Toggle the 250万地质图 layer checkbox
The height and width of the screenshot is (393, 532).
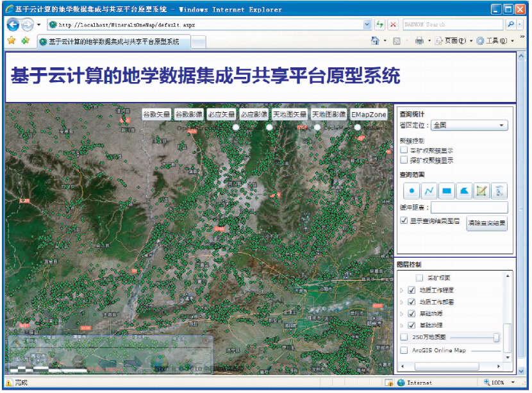404,337
